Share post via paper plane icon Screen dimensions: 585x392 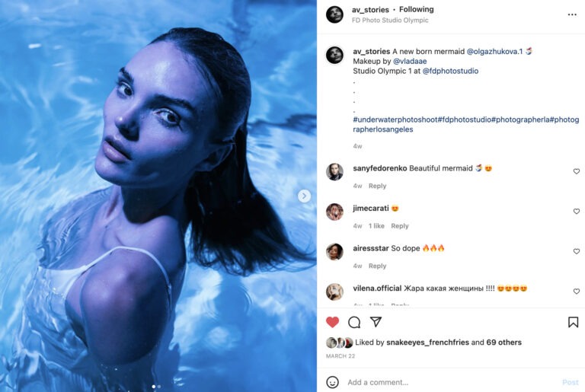(x=376, y=321)
